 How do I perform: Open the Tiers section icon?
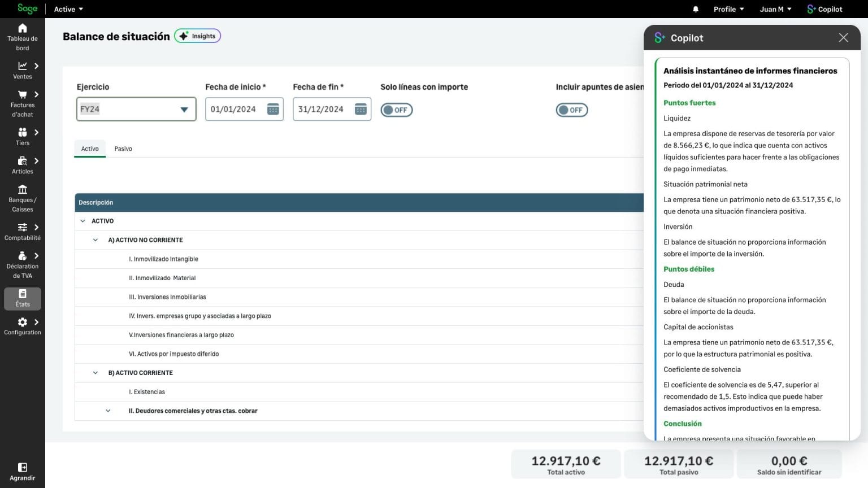23,133
